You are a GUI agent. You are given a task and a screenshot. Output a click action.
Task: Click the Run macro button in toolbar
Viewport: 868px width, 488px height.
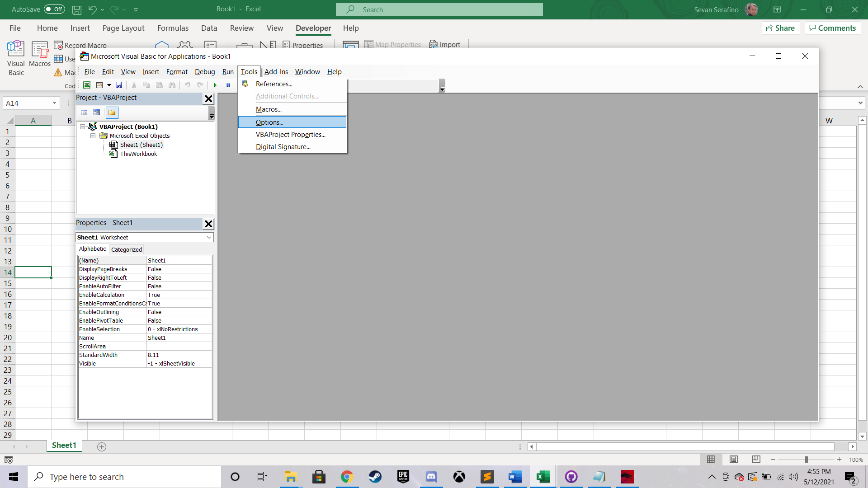(215, 84)
